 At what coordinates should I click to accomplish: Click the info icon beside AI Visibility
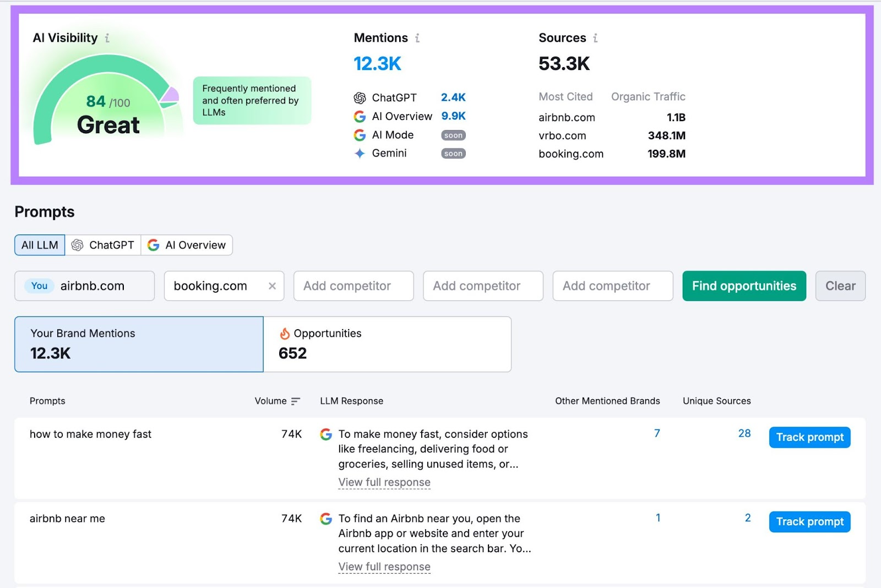[x=107, y=38]
